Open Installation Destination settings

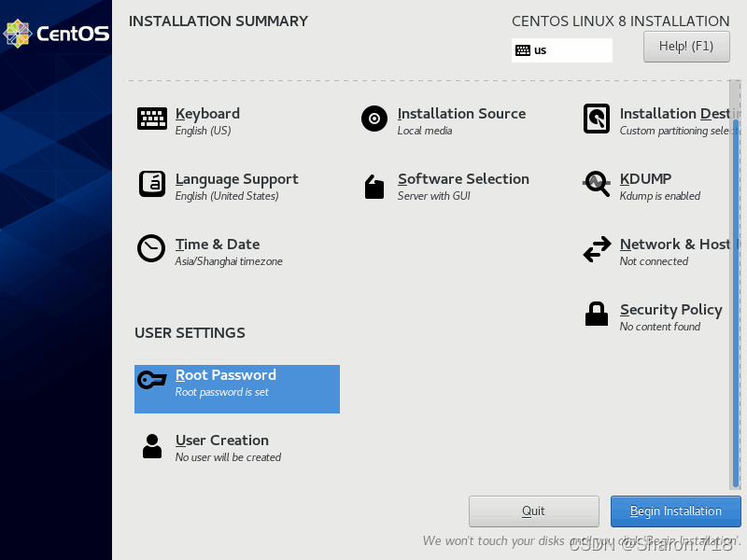point(680,113)
